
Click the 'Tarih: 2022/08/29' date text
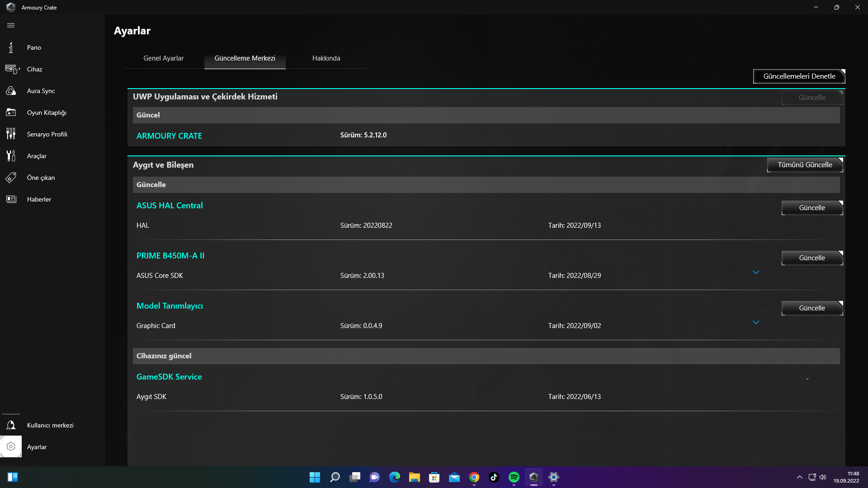575,276
